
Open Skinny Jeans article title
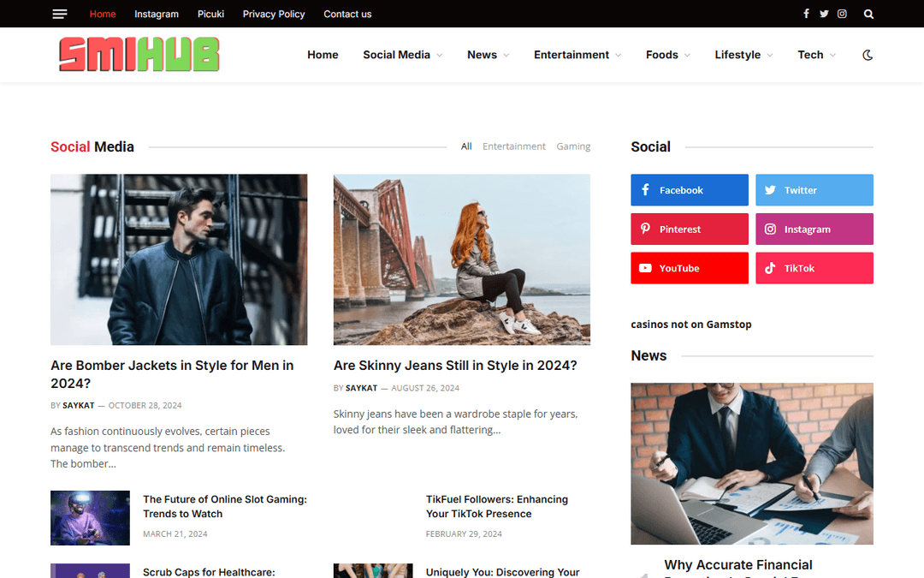click(x=455, y=365)
